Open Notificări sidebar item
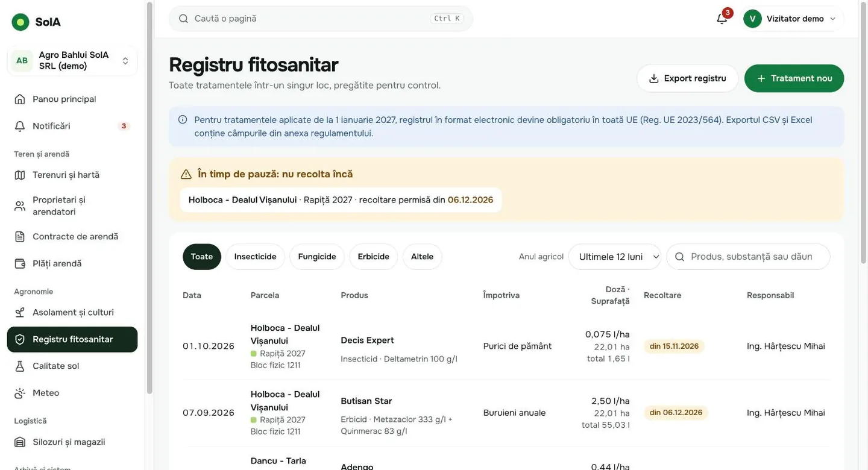This screenshot has width=868, height=470. point(72,126)
